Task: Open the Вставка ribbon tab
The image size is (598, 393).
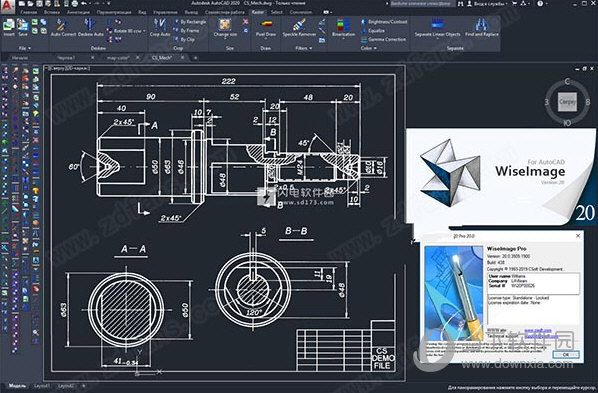Action: coord(52,12)
